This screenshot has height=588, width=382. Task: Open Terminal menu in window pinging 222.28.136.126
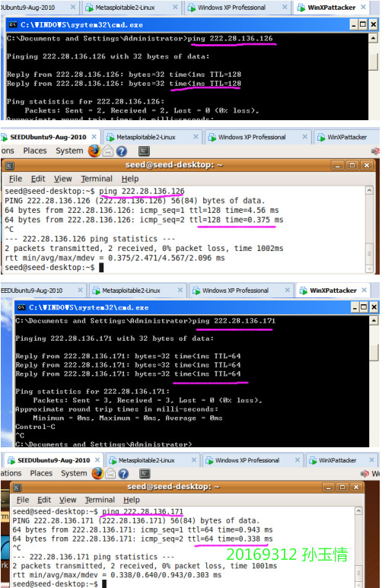(97, 179)
